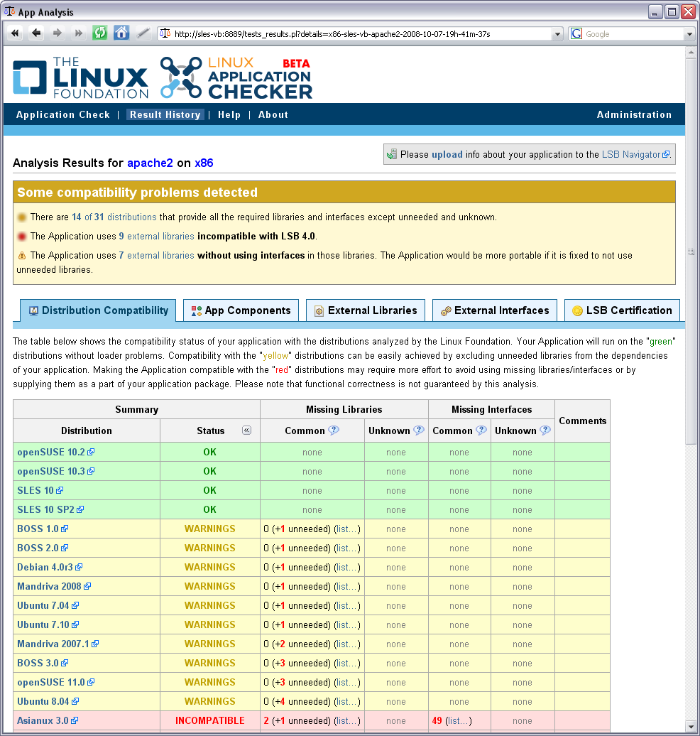Click the list link in Ubuntu 7.10 row
Image resolution: width=700 pixels, height=736 pixels.
(346, 624)
